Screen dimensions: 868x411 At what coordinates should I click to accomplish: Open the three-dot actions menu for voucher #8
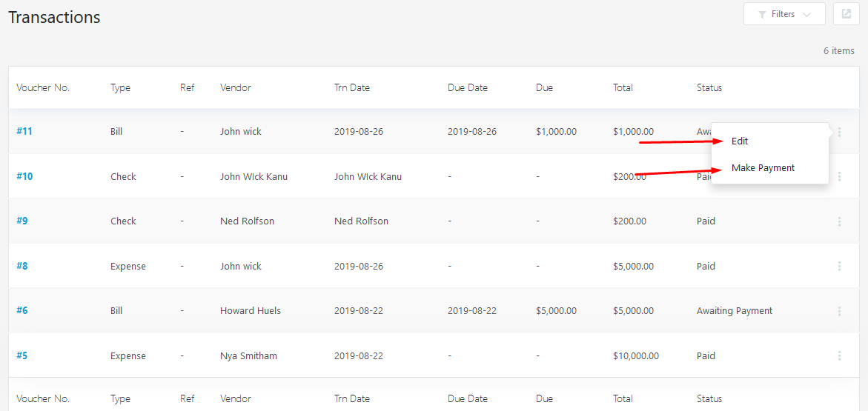click(839, 266)
